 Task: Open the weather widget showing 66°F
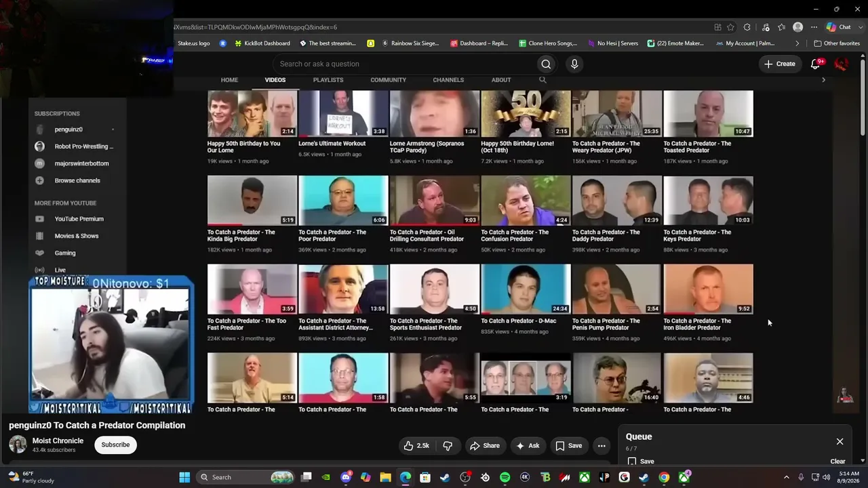point(30,477)
